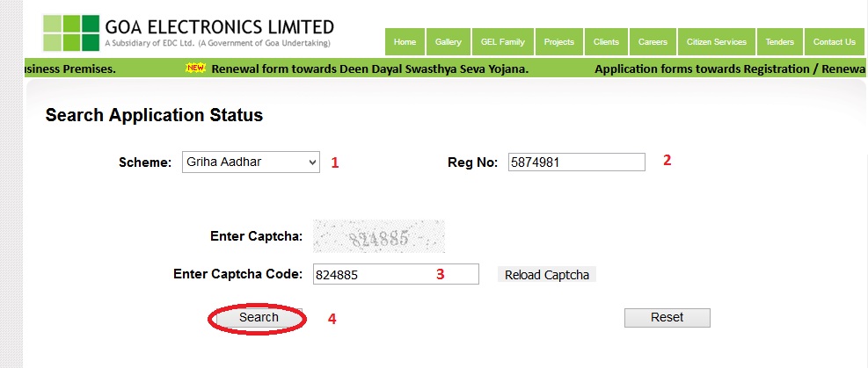868x368 pixels.
Task: Focus the Reg No input field
Action: click(576, 162)
